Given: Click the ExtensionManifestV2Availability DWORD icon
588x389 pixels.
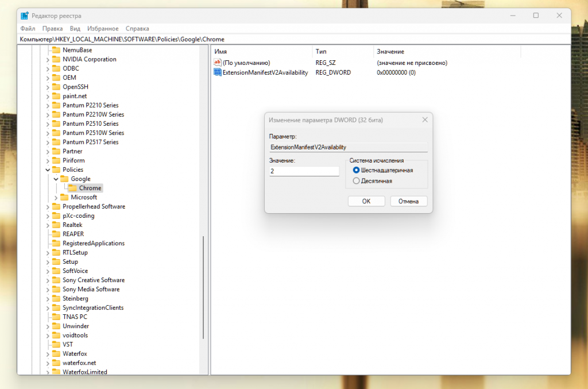Looking at the screenshot, I should (x=218, y=72).
